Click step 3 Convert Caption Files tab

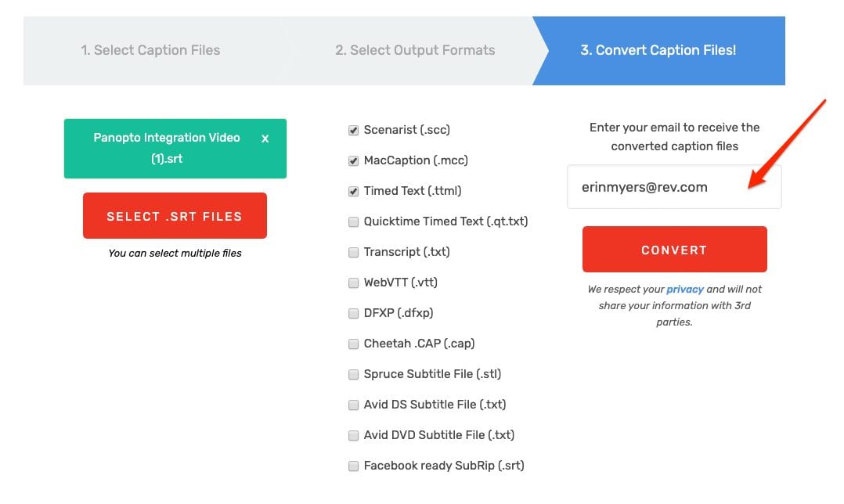[x=658, y=50]
